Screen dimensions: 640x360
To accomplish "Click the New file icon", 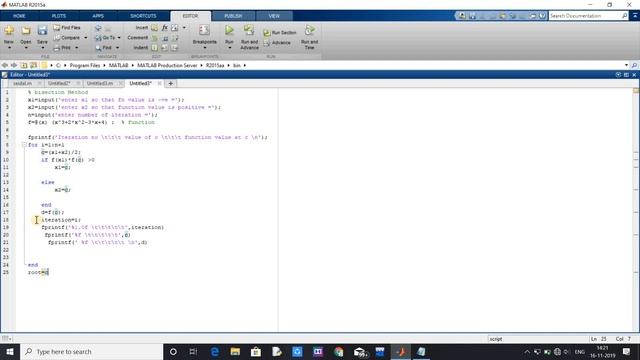I will click(9, 31).
